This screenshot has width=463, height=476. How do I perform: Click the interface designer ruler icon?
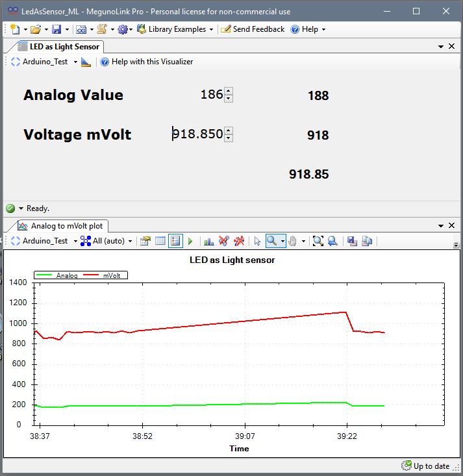click(86, 62)
